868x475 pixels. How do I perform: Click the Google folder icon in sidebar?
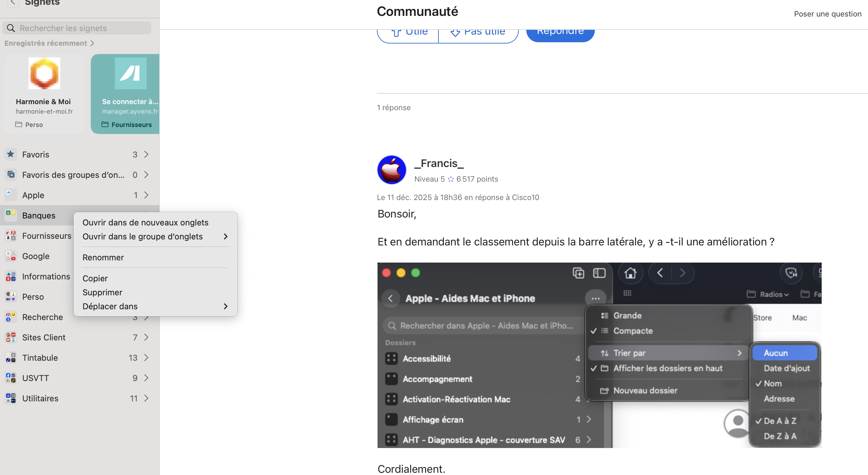pyautogui.click(x=11, y=256)
